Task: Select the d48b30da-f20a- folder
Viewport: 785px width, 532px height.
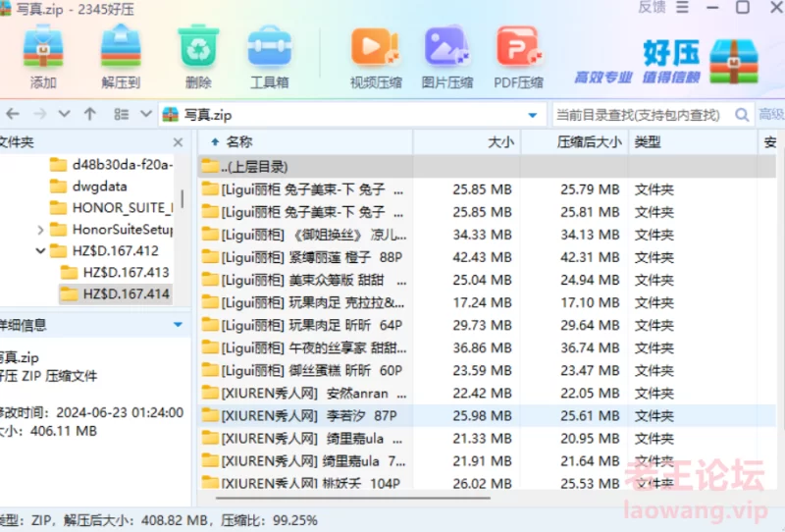Action: pos(111,164)
